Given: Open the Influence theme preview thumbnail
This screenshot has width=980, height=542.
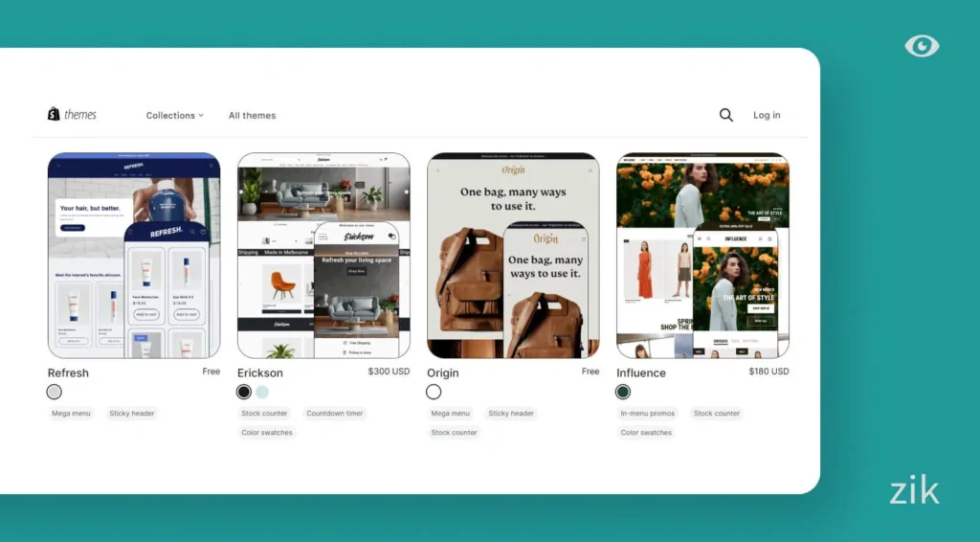Looking at the screenshot, I should [x=702, y=255].
